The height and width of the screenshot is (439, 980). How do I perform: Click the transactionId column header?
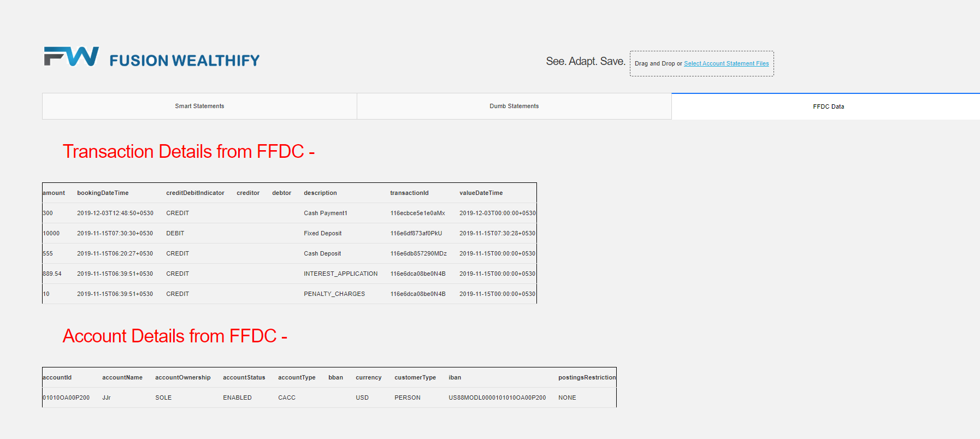pos(409,193)
